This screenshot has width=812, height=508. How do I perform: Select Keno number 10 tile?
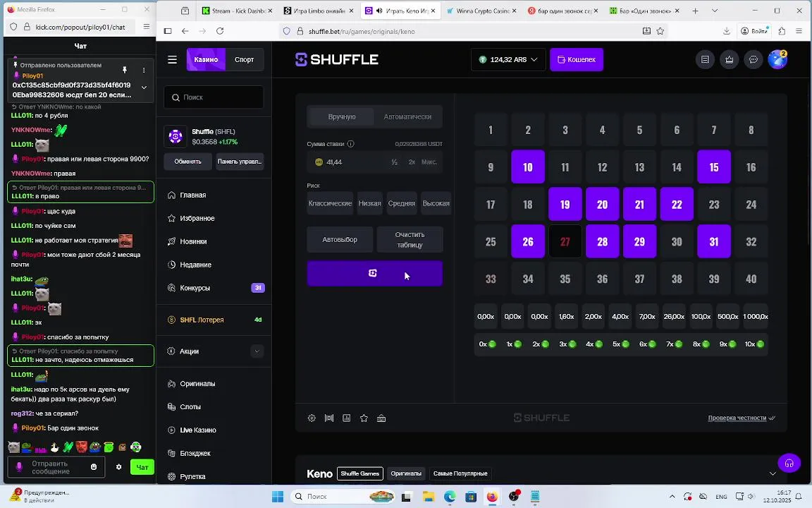[x=528, y=167]
